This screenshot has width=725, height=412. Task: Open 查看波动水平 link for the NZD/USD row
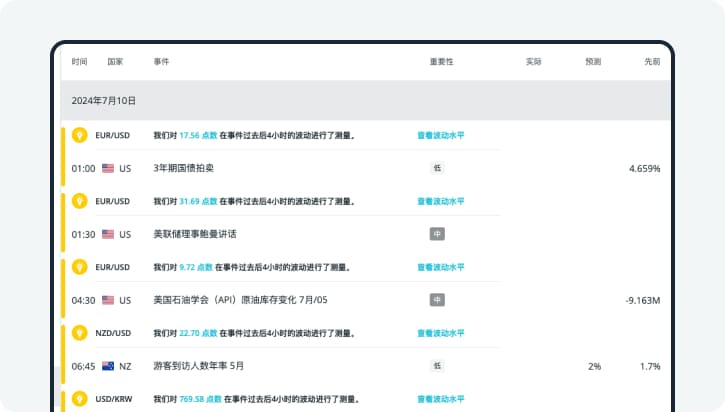coord(440,333)
